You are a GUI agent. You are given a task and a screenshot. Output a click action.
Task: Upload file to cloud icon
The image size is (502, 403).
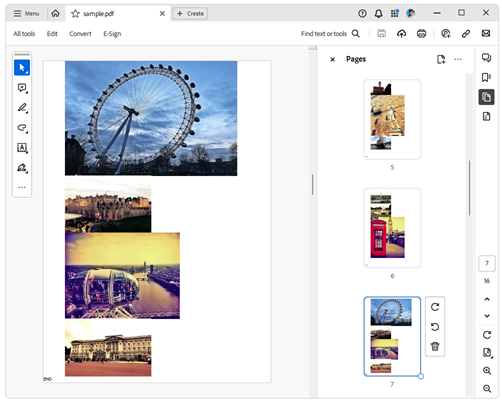tap(402, 33)
